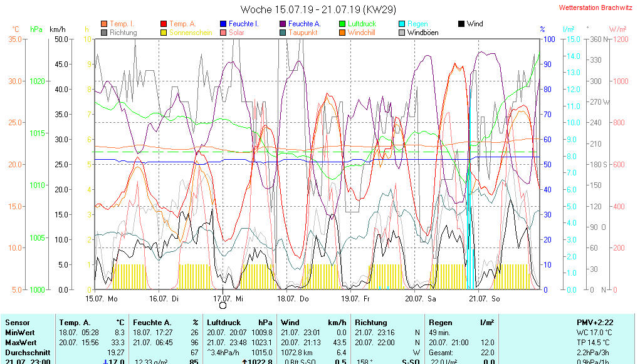Click the red Temp. A. legend swatch
This screenshot has width=640, height=364.
164,24
